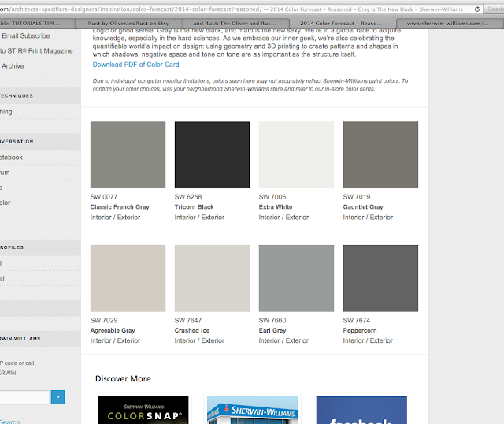Click the Peppercorn name text
Screen dimensions: 504x424
(360, 330)
